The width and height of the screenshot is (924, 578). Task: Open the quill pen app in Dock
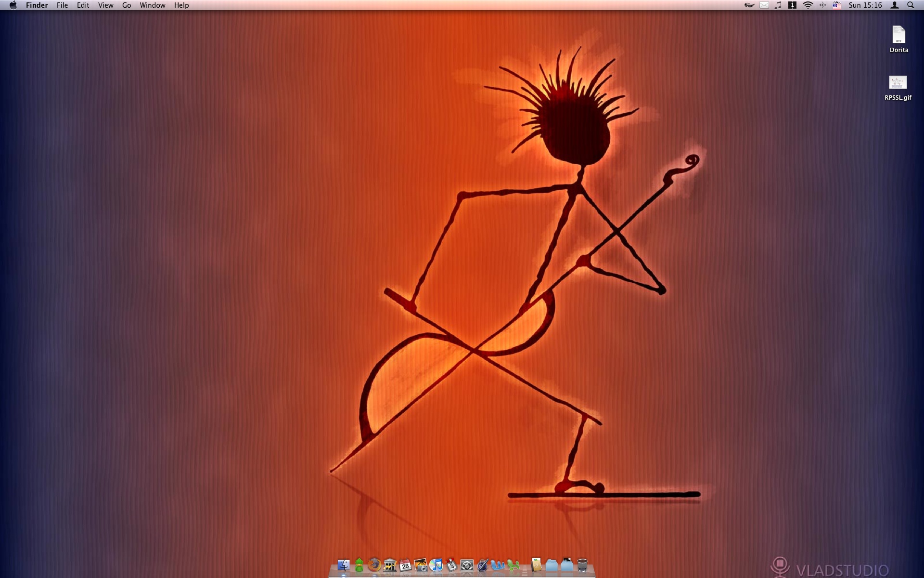(482, 565)
